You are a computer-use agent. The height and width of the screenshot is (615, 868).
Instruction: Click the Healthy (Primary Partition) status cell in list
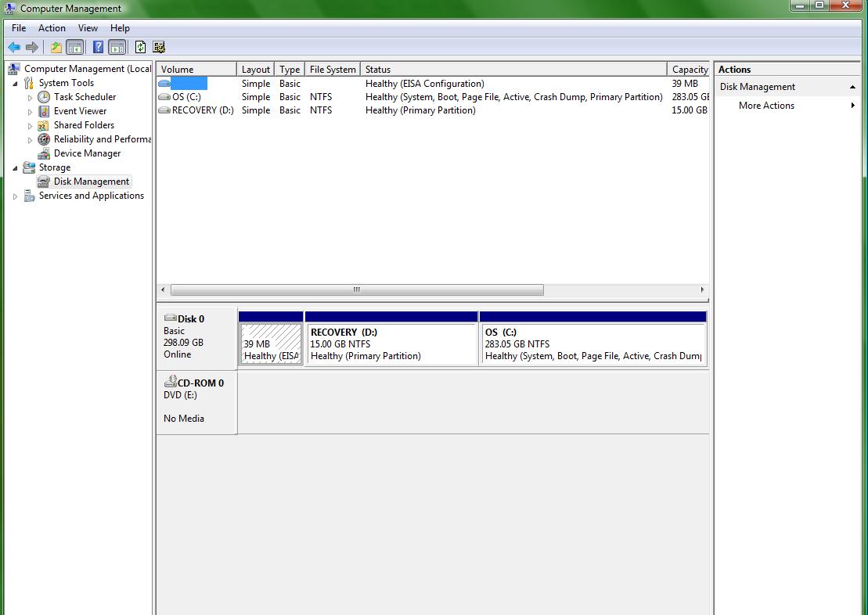420,110
